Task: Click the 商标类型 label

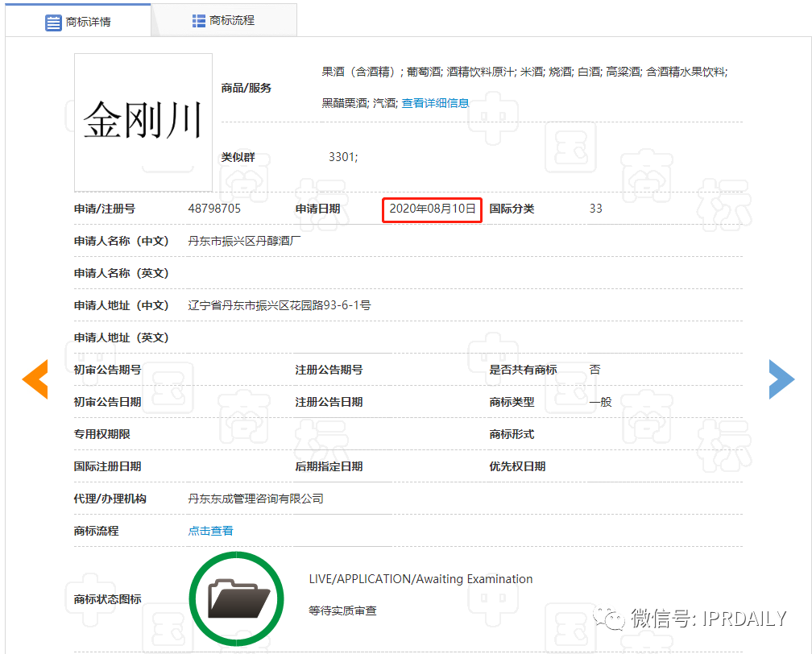Action: point(512,402)
